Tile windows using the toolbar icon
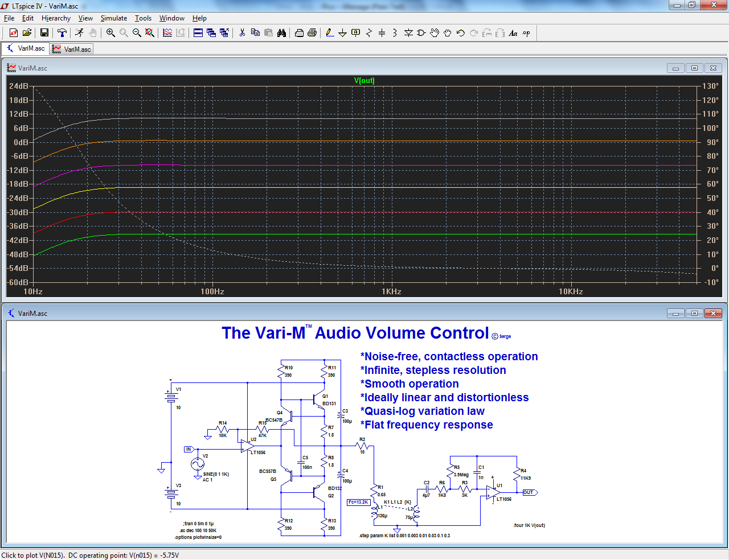729x560 pixels. tap(198, 33)
